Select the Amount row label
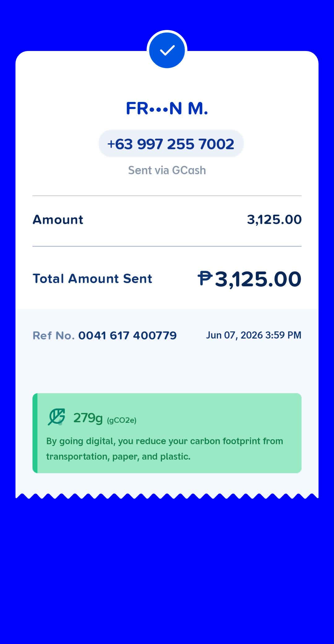Viewport: 334px width, 644px height. [58, 220]
